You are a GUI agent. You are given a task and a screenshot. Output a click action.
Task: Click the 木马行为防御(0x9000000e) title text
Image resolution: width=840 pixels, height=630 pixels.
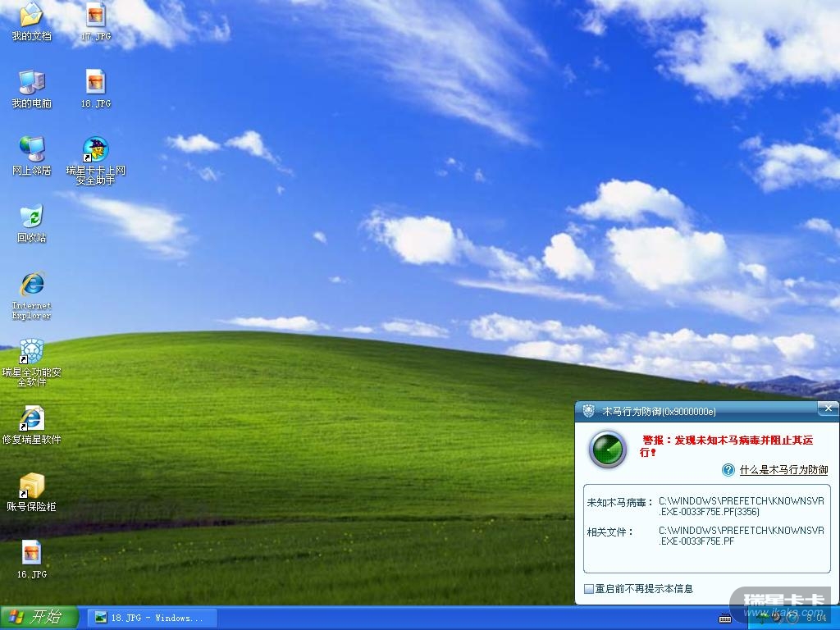659,412
